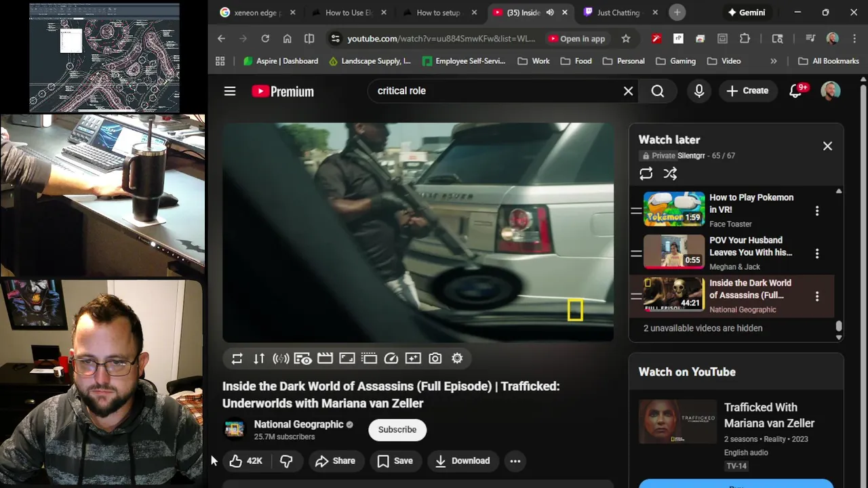This screenshot has width=868, height=488.
Task: Open the Personal bookmarks folder
Action: (x=623, y=61)
